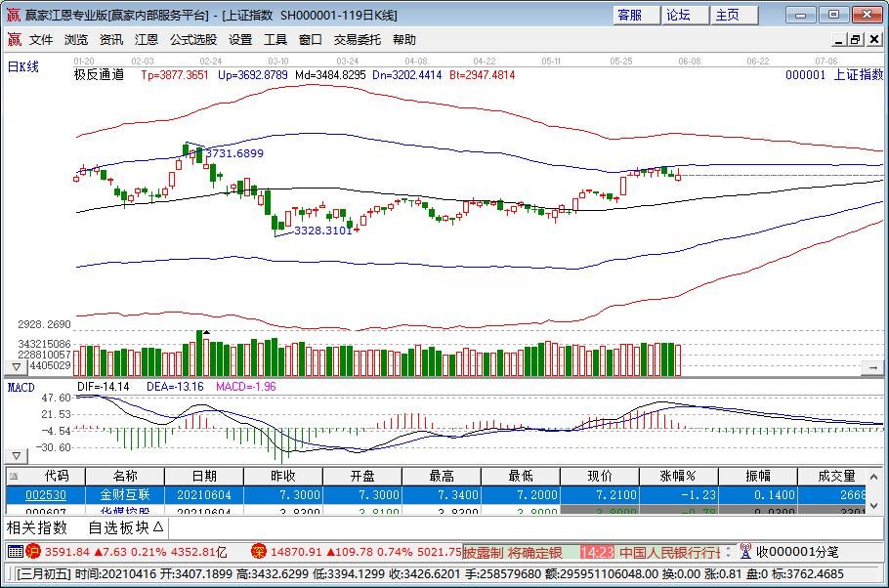Sort by the 最高 column header
The width and height of the screenshot is (889, 588).
click(442, 476)
